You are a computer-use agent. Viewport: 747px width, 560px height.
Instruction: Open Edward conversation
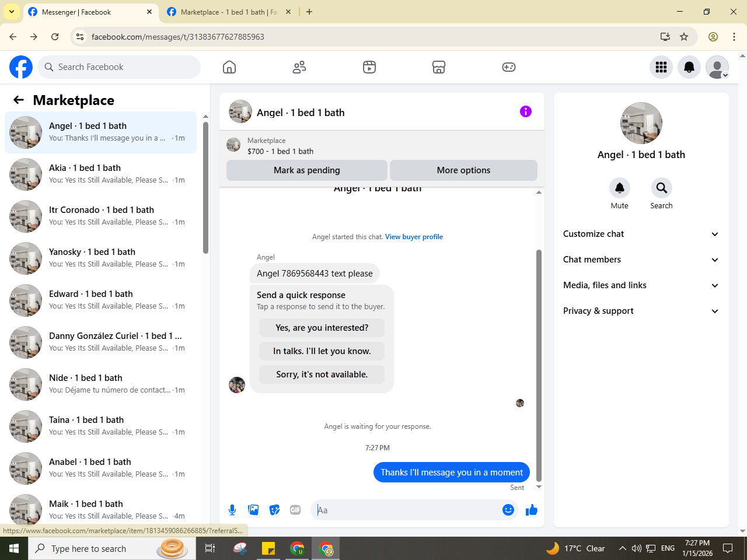coord(101,300)
